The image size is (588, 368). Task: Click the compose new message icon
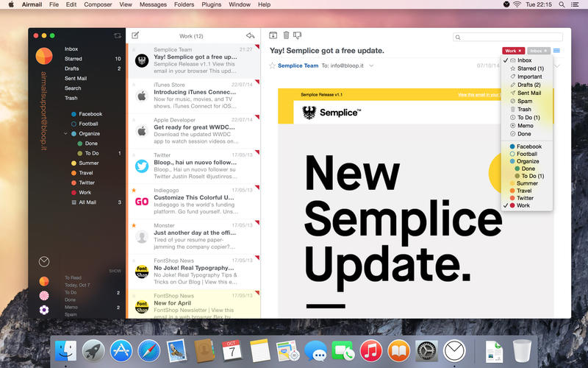click(135, 35)
